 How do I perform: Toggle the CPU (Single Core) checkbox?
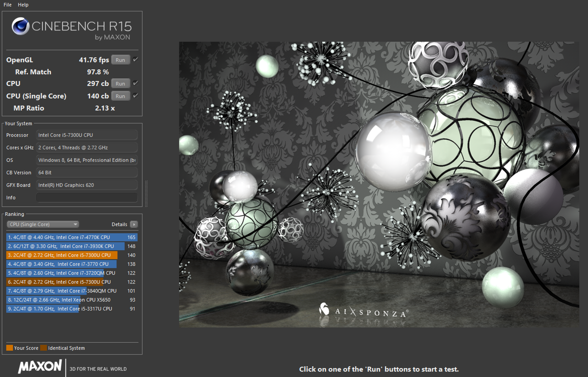[135, 96]
